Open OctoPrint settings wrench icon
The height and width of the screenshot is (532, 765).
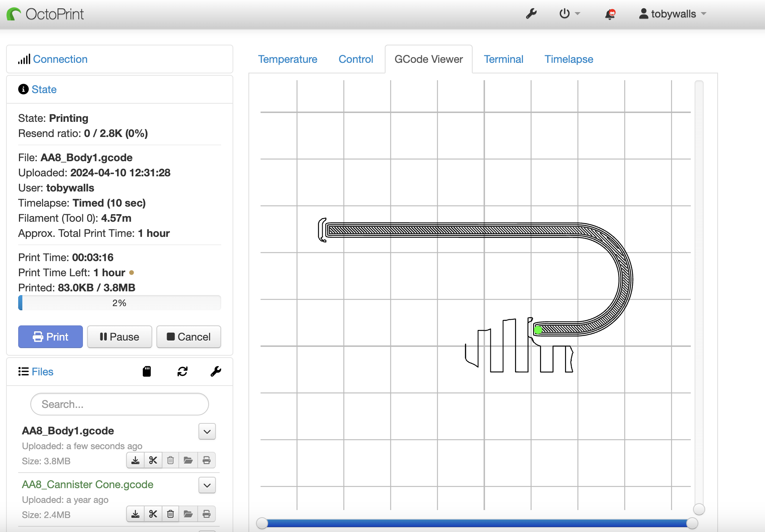(531, 14)
